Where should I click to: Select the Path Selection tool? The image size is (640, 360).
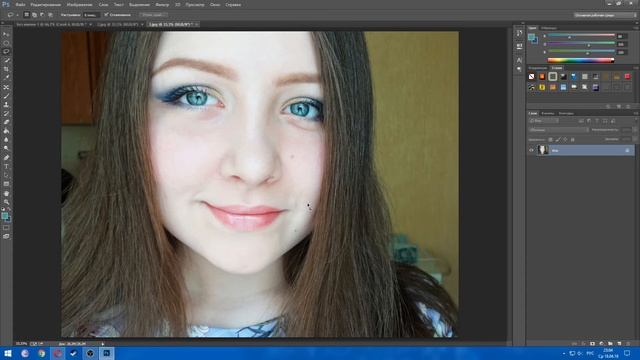click(6, 175)
